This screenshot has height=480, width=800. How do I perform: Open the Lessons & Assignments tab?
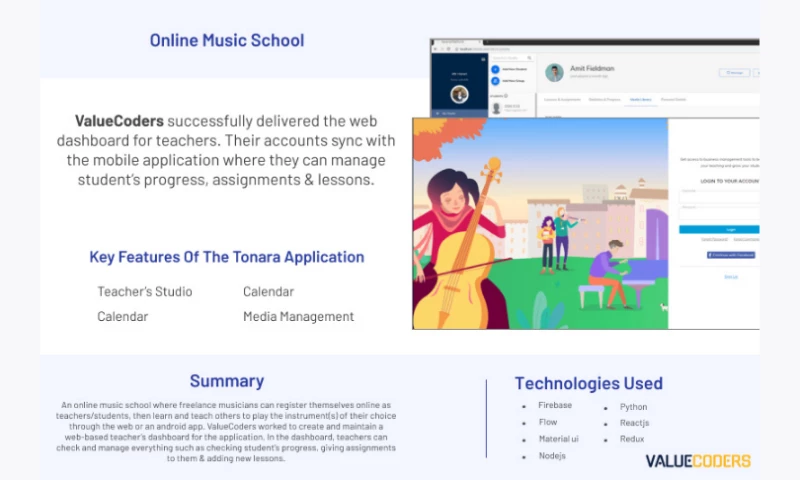click(562, 99)
